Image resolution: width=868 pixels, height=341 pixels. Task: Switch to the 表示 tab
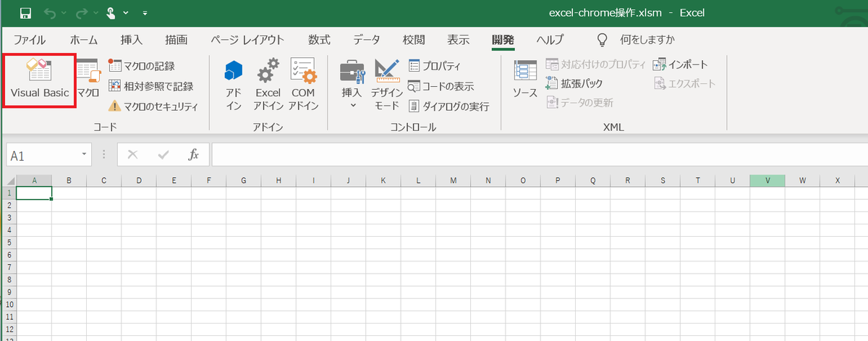pyautogui.click(x=458, y=39)
